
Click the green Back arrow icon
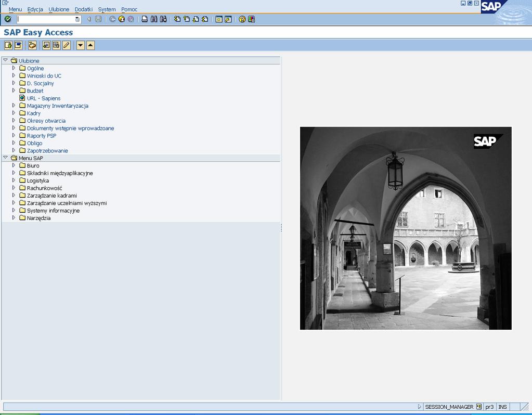[x=112, y=19]
